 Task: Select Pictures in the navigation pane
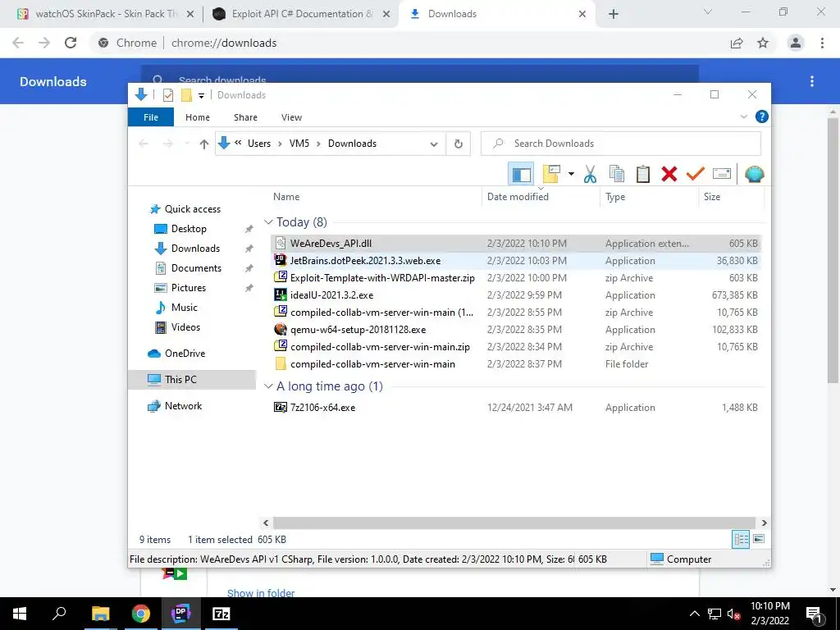click(189, 288)
